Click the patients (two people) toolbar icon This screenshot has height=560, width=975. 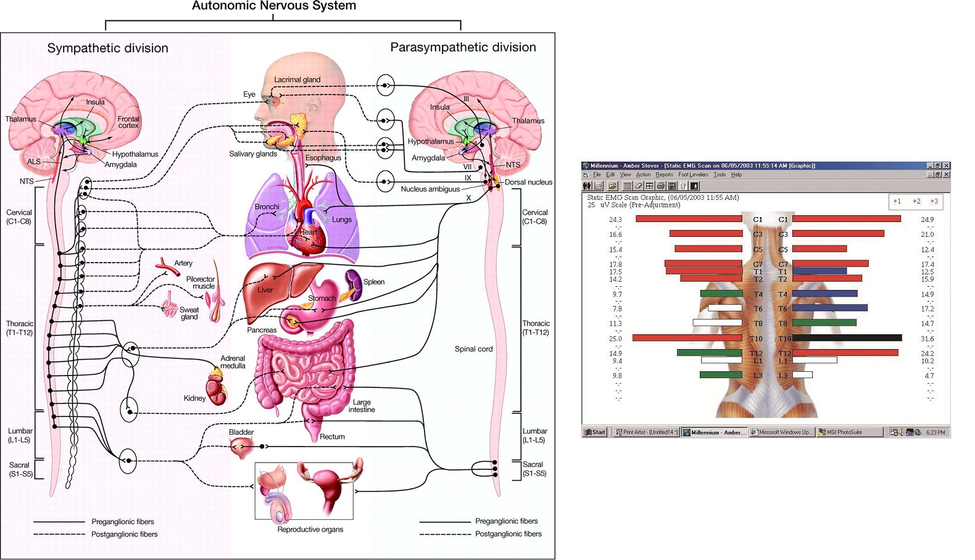point(587,186)
